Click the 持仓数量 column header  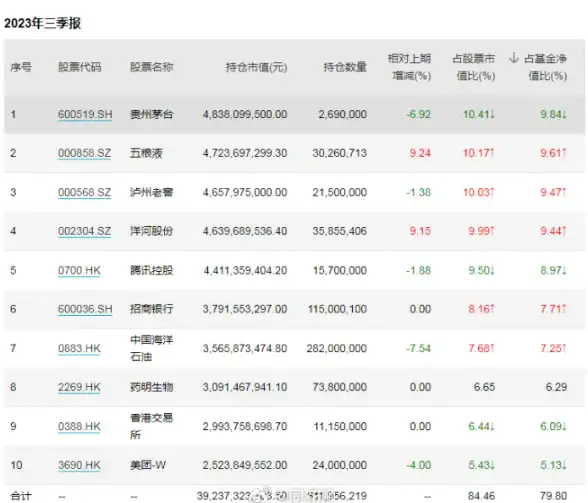pos(345,68)
